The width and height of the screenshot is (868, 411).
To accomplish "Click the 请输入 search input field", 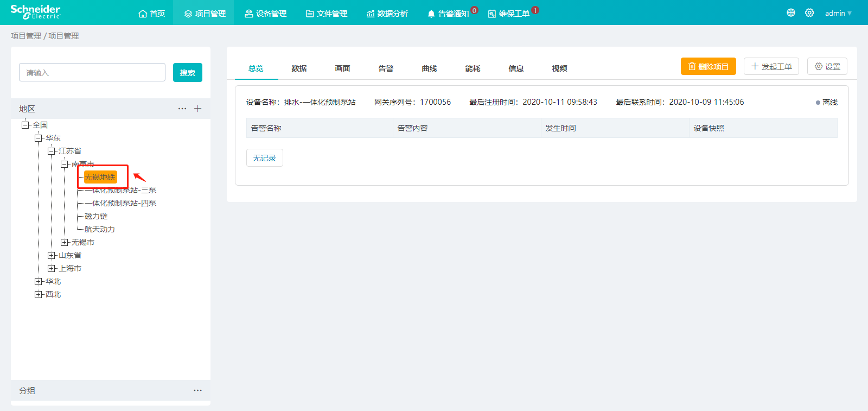I will point(92,72).
